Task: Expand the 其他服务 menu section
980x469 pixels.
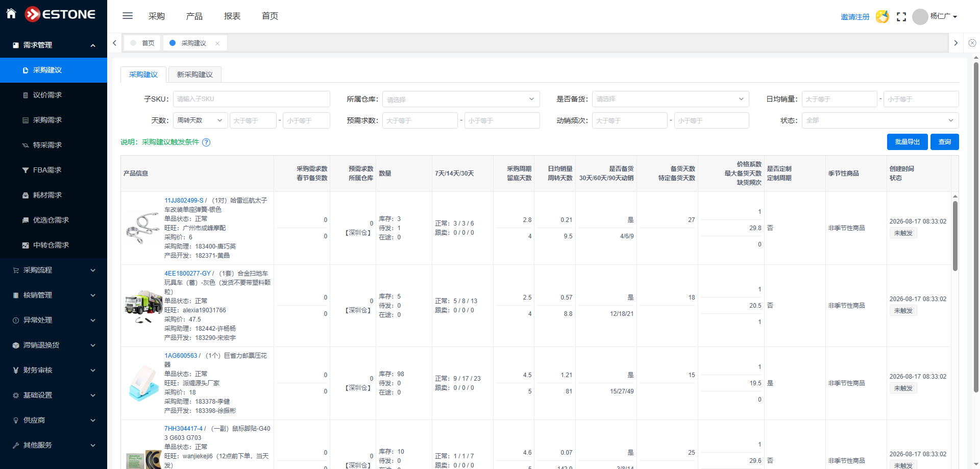Action: click(93, 446)
